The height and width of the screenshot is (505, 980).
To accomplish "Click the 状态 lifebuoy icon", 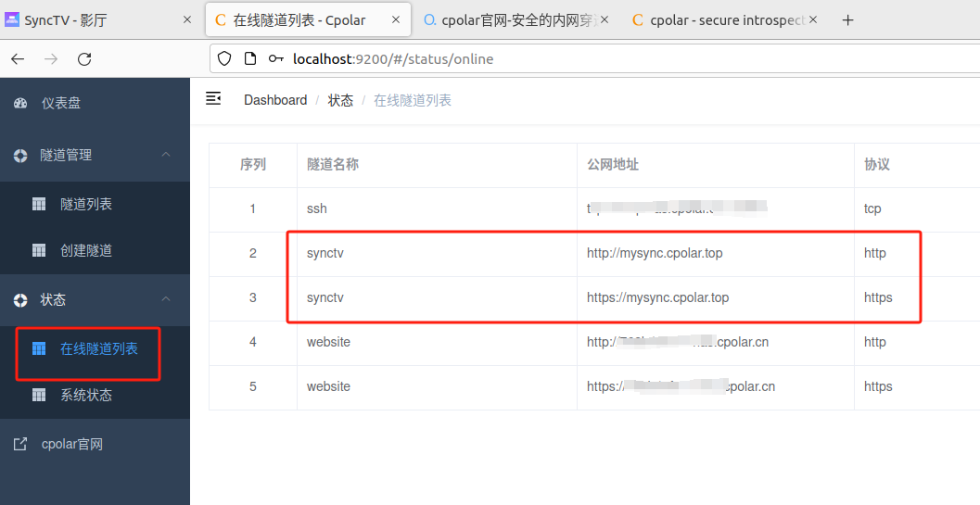I will point(20,300).
